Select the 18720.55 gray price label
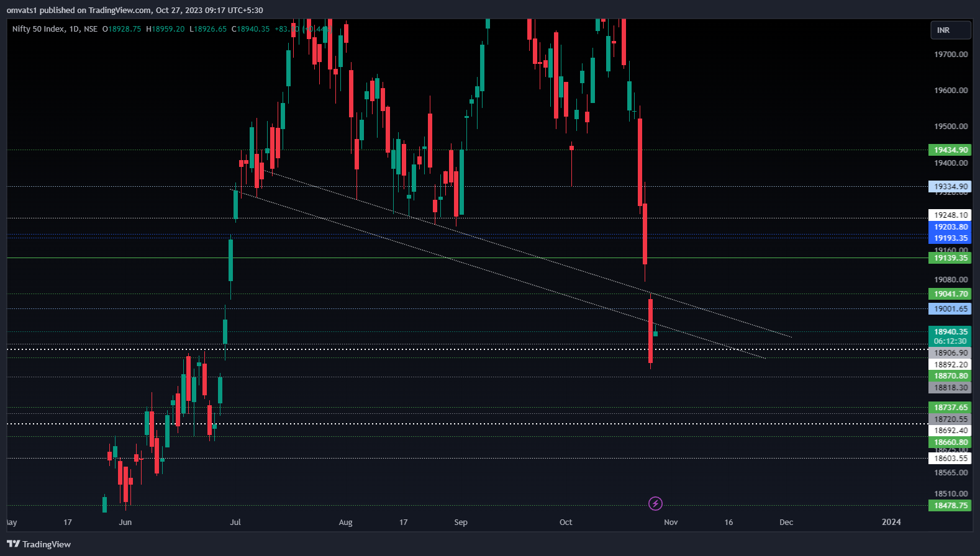The height and width of the screenshot is (556, 980). click(x=950, y=419)
